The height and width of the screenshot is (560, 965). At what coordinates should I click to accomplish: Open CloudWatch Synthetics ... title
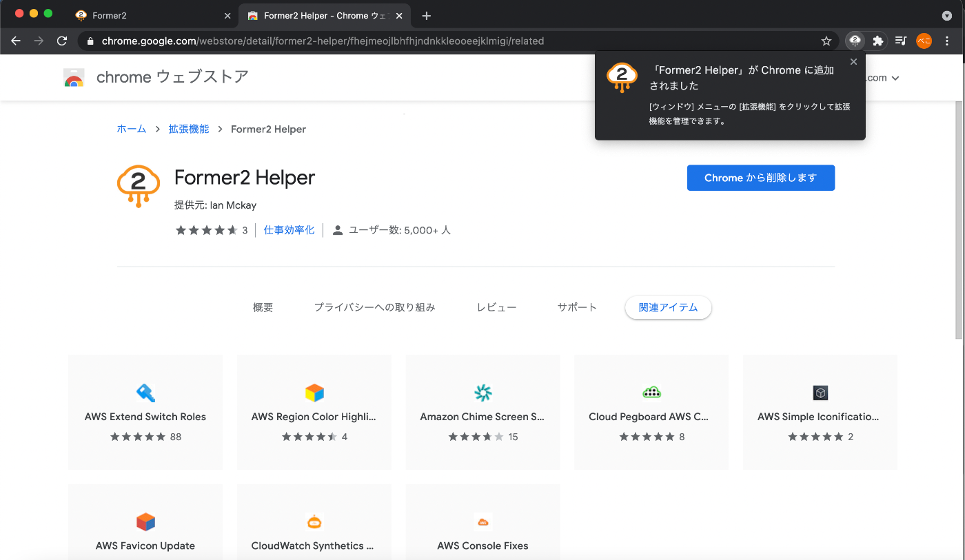tap(313, 546)
